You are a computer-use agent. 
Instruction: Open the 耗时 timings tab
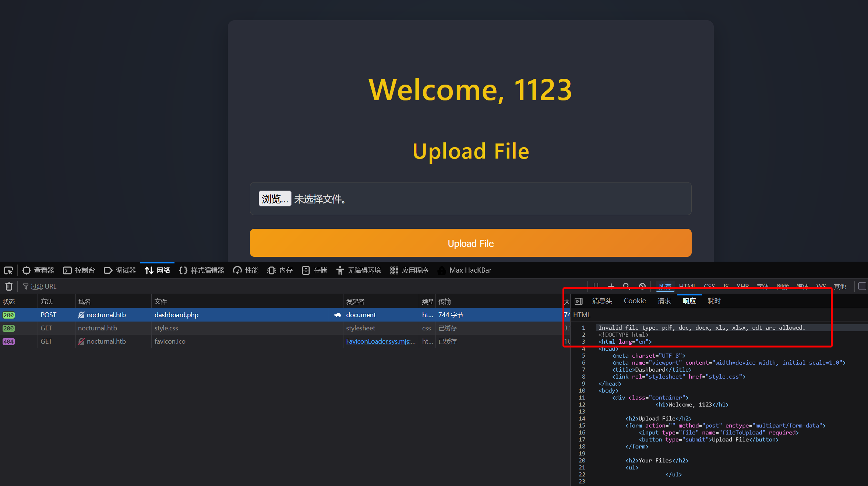(714, 301)
